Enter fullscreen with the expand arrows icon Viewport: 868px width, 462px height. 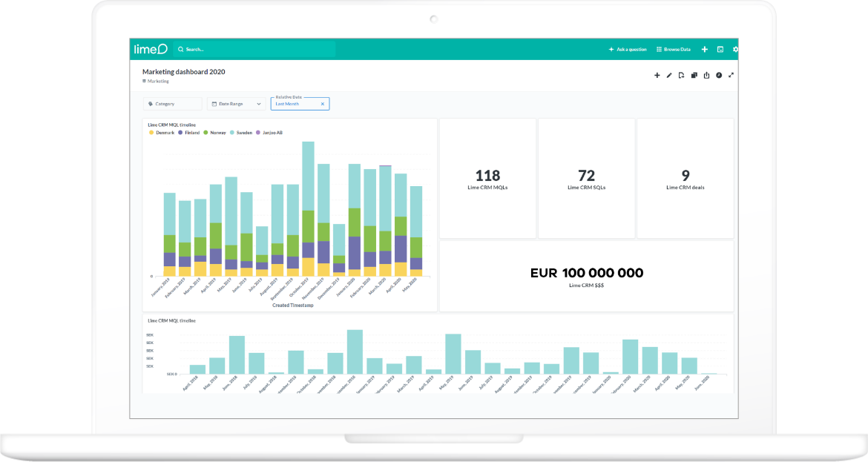click(731, 75)
